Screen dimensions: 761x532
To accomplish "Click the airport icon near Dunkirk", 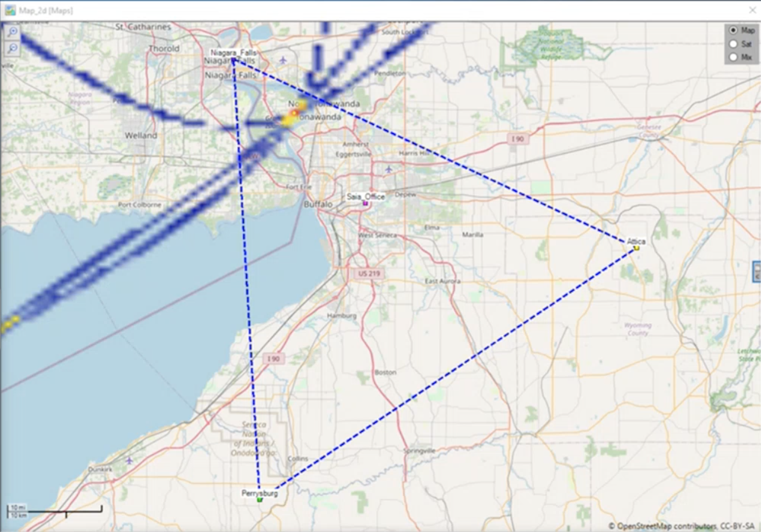I will point(129,461).
